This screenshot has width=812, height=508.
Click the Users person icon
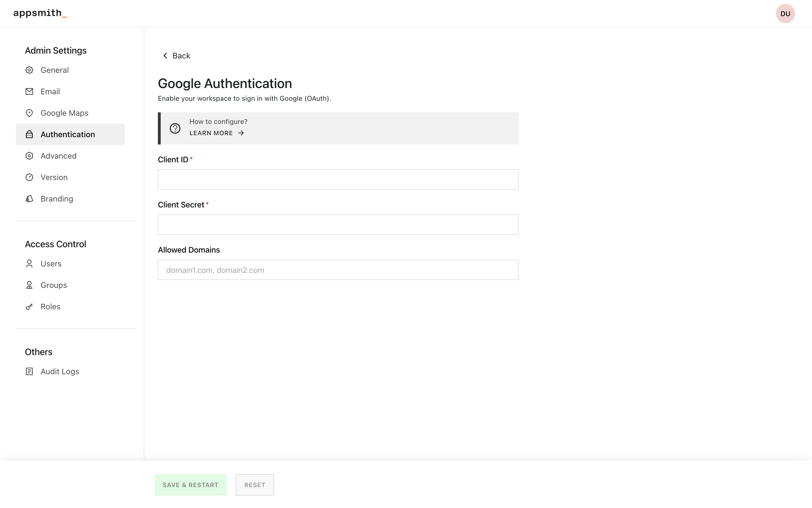pos(29,263)
